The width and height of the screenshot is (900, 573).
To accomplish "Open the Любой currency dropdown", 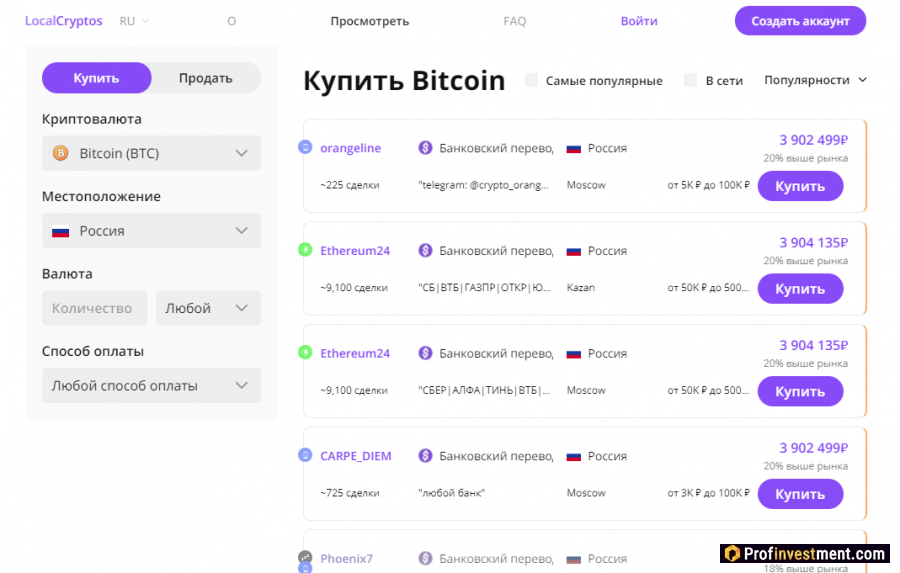I will pyautogui.click(x=208, y=308).
